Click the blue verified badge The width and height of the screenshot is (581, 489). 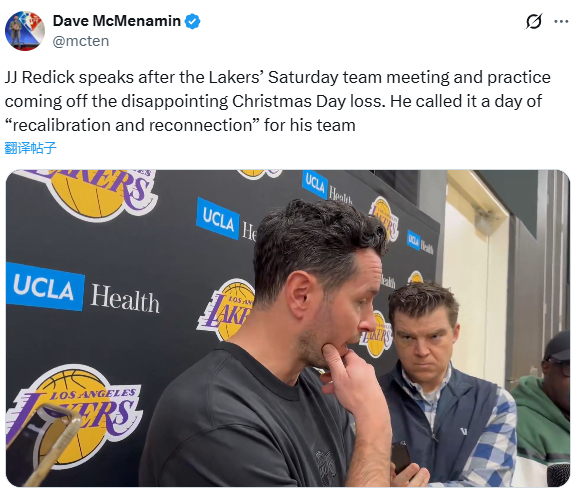click(x=192, y=21)
